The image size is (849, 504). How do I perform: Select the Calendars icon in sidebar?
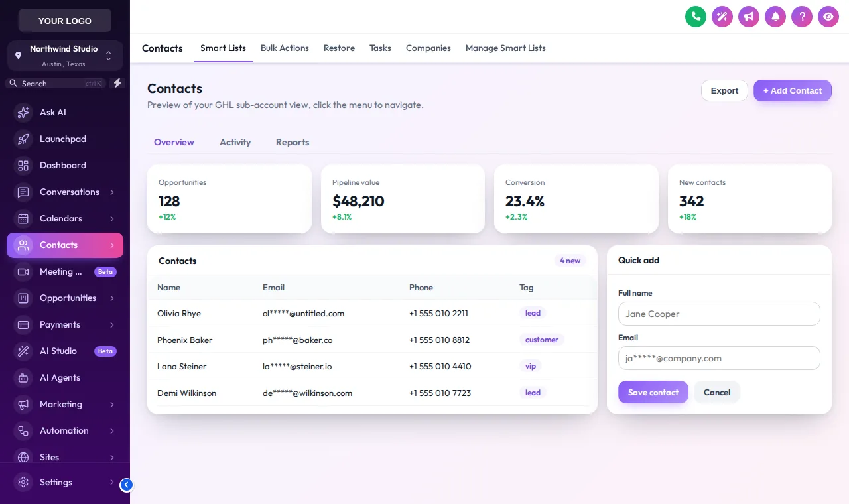pos(23,219)
